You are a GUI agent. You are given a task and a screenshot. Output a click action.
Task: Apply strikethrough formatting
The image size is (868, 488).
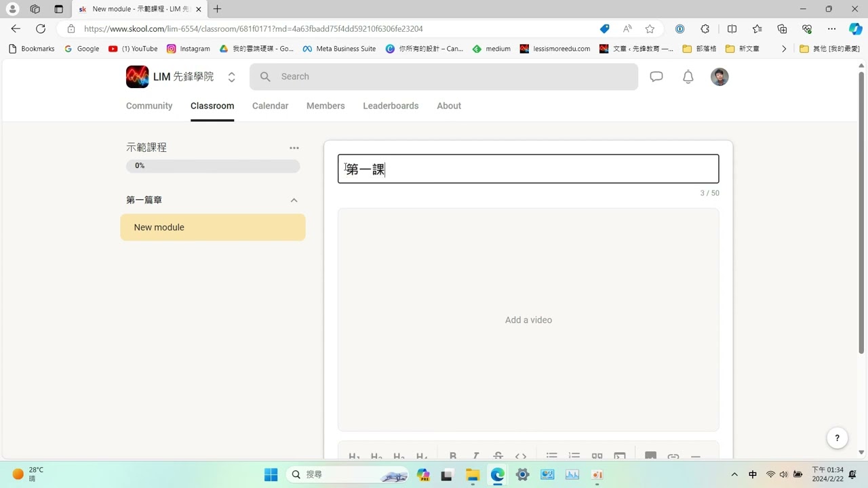(x=498, y=455)
